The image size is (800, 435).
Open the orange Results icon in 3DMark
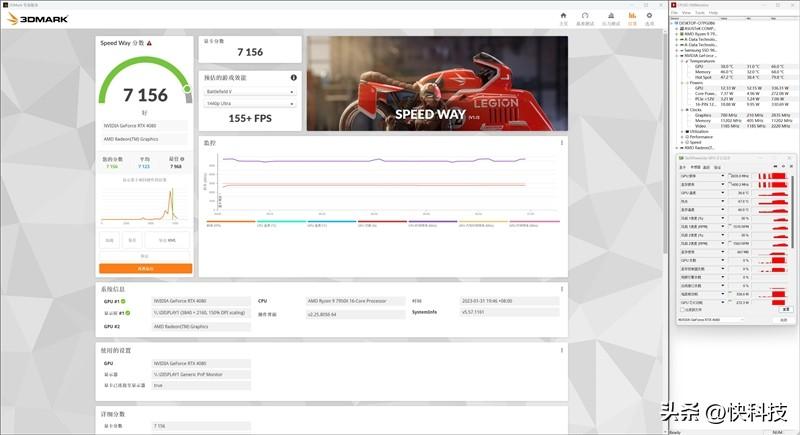coord(632,16)
